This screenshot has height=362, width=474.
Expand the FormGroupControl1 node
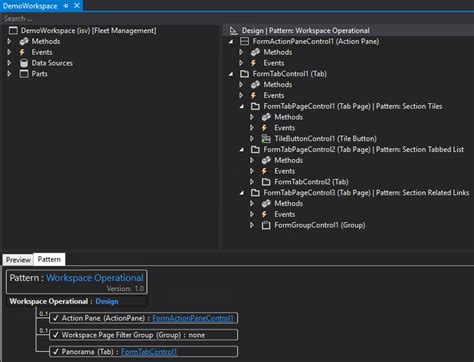click(252, 225)
